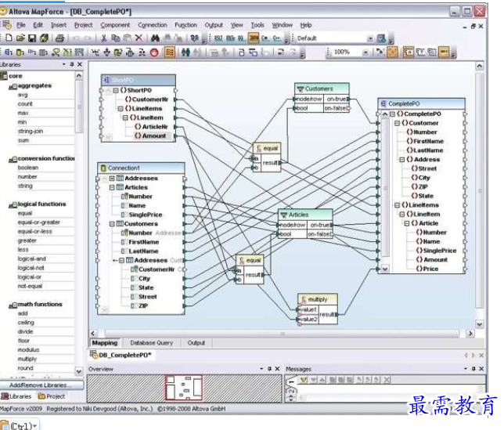Click the multiply function node icon
Screen dimensions: 504x430
pos(303,299)
